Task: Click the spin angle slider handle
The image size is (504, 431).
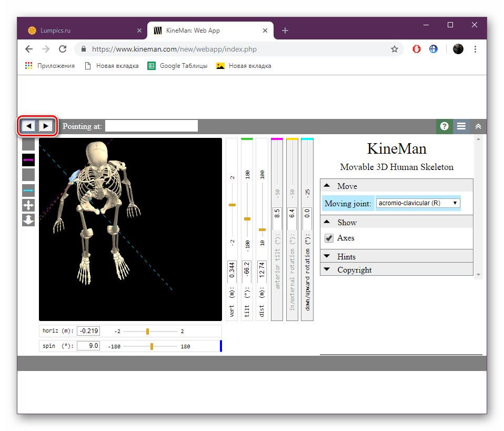Action: tap(152, 346)
